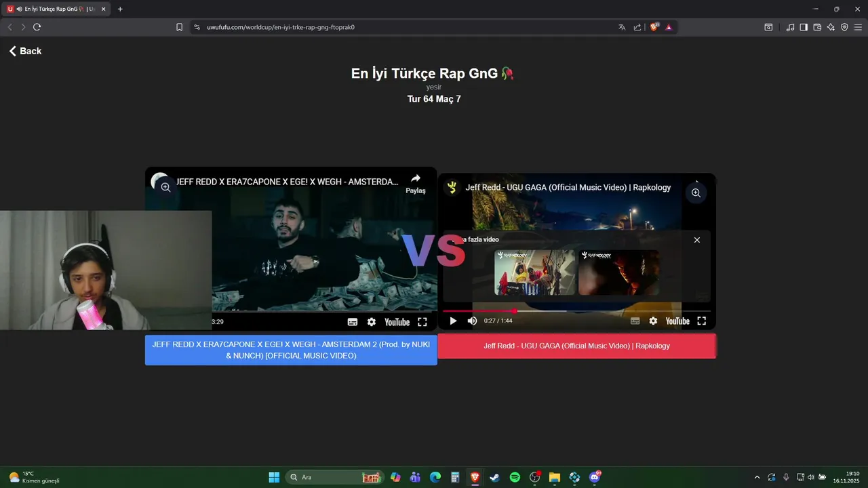The width and height of the screenshot is (868, 488).
Task: Toggle subtitles on the left video
Action: coord(353,322)
